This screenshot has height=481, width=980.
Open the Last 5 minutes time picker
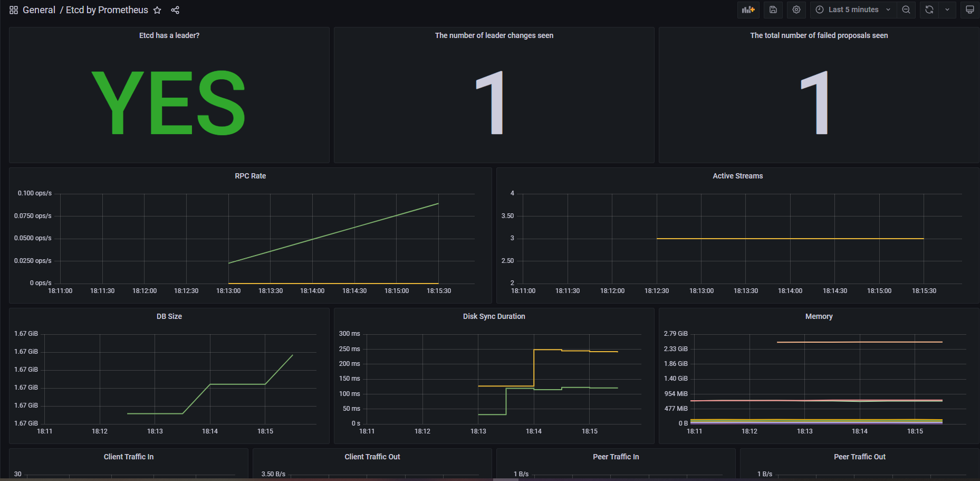click(x=853, y=10)
